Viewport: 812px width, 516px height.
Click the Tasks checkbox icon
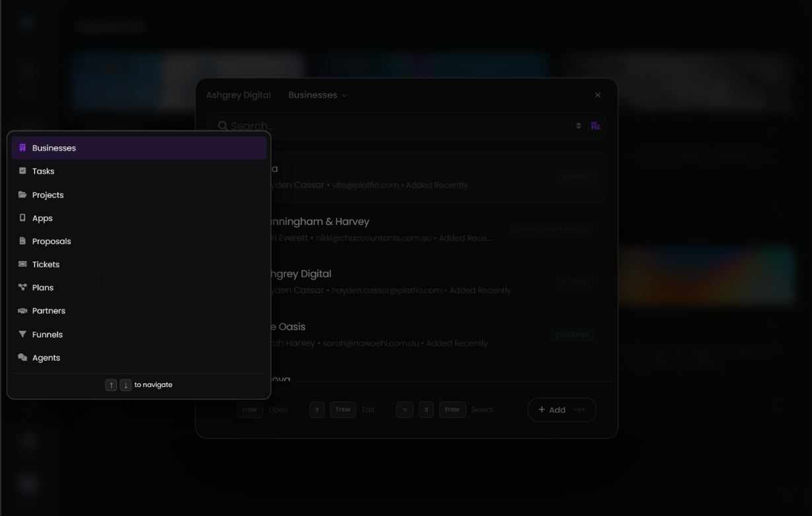[x=23, y=171]
